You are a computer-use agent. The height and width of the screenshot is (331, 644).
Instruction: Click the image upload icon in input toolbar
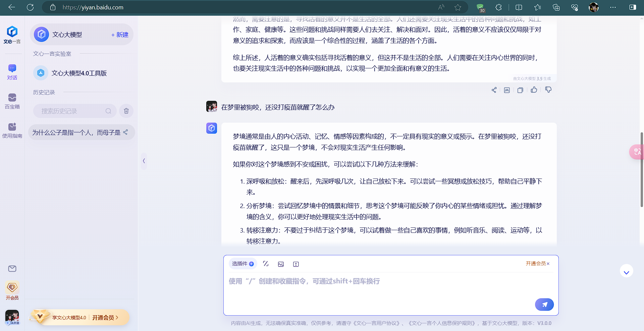click(281, 264)
